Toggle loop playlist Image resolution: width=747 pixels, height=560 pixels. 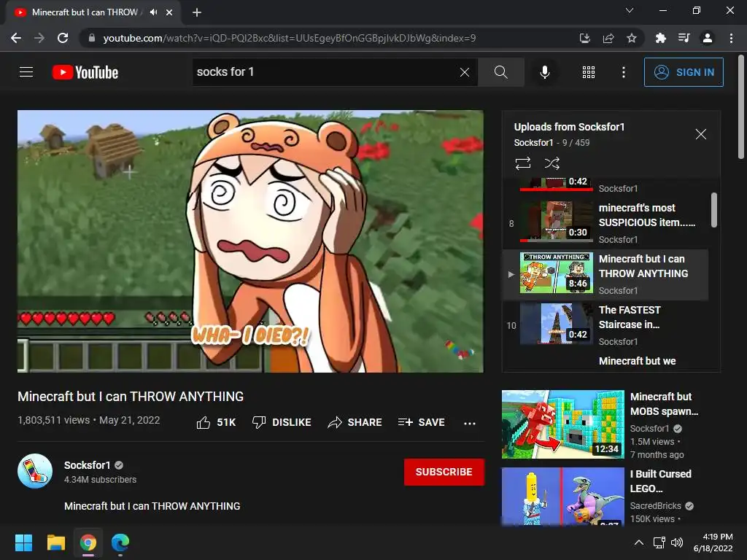pos(522,163)
